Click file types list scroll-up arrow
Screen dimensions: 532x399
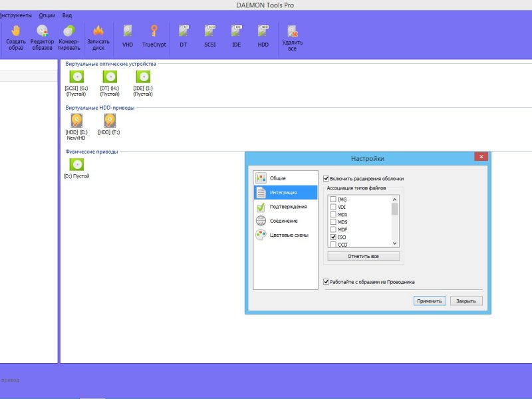coord(394,199)
